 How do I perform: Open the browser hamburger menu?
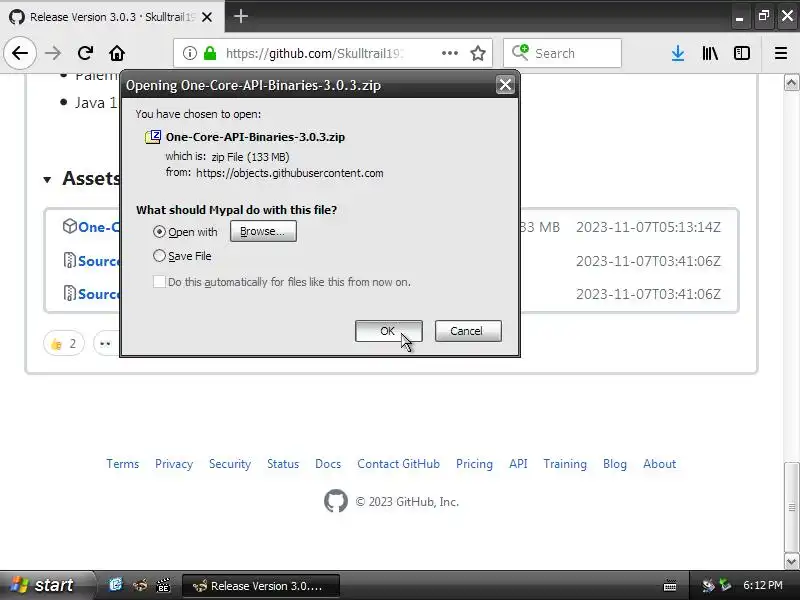[781, 53]
